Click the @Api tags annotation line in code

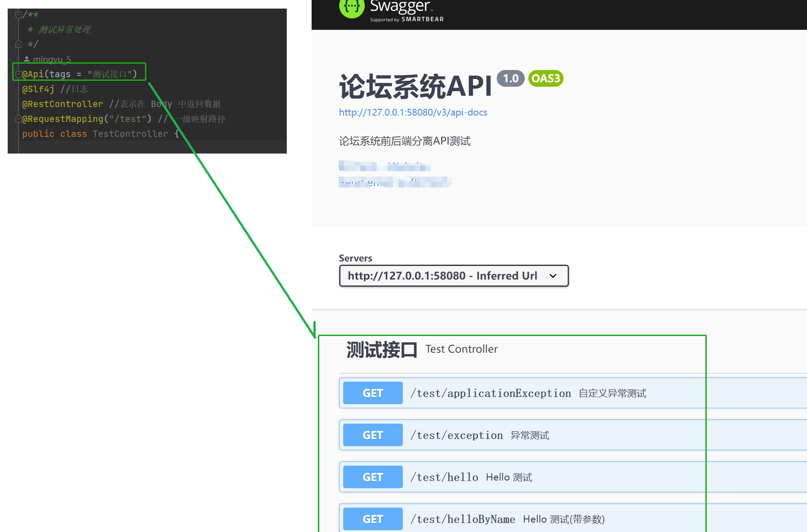pyautogui.click(x=79, y=74)
